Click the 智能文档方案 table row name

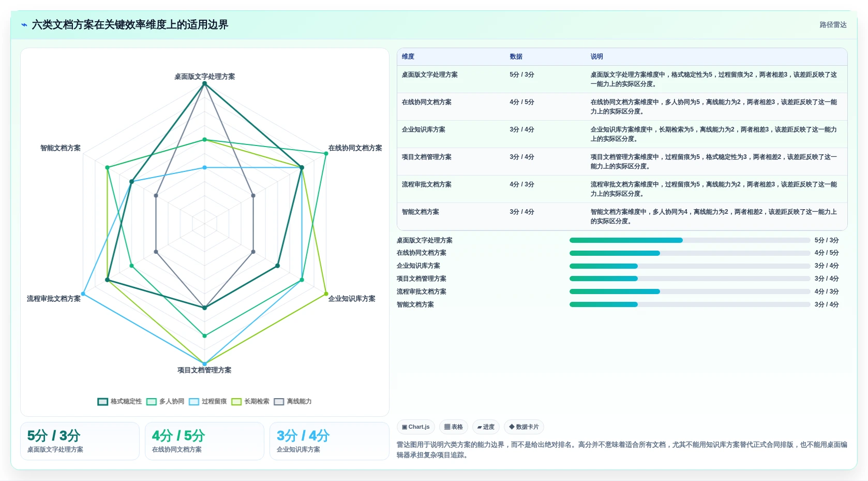pos(421,212)
